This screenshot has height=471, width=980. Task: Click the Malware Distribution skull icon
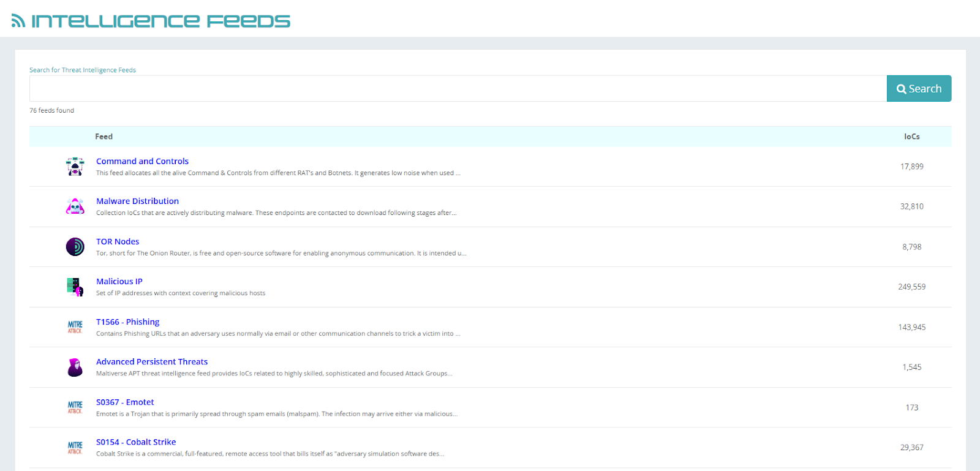pyautogui.click(x=75, y=206)
